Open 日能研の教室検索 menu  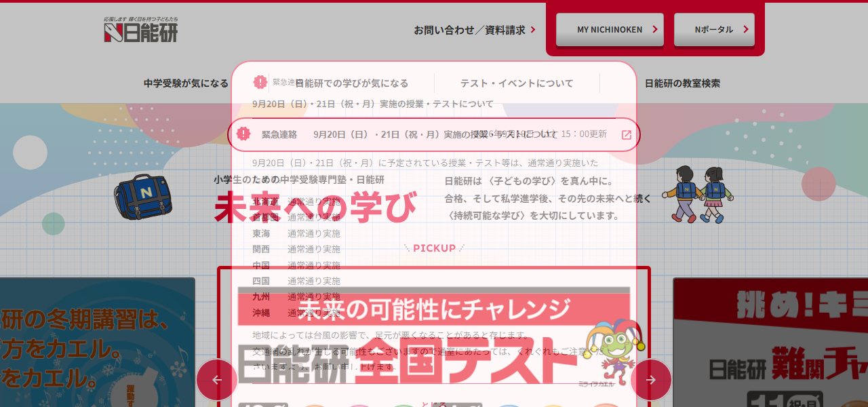[x=682, y=83]
